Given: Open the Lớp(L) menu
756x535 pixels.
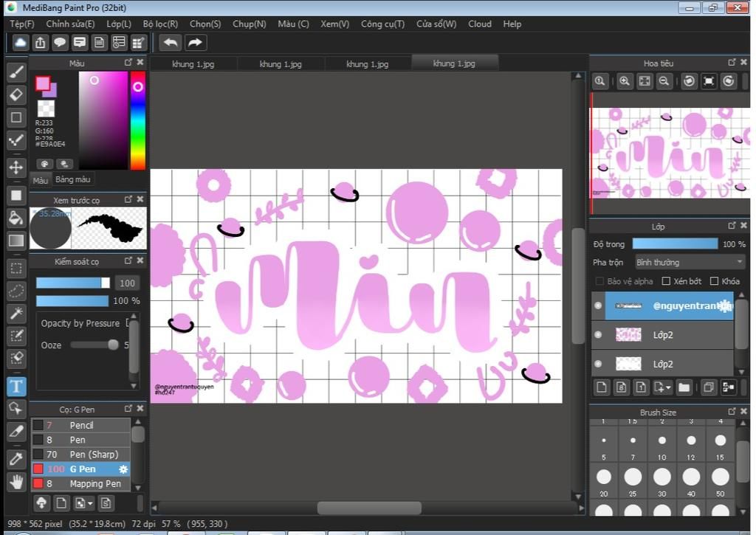Looking at the screenshot, I should click(119, 24).
